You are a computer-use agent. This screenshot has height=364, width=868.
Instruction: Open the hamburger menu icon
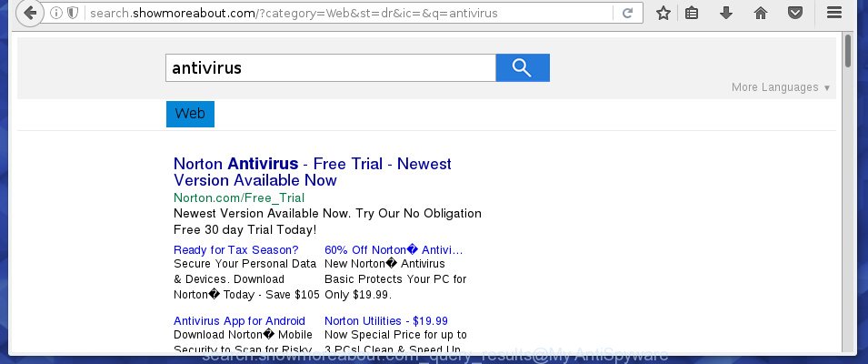pos(834,13)
